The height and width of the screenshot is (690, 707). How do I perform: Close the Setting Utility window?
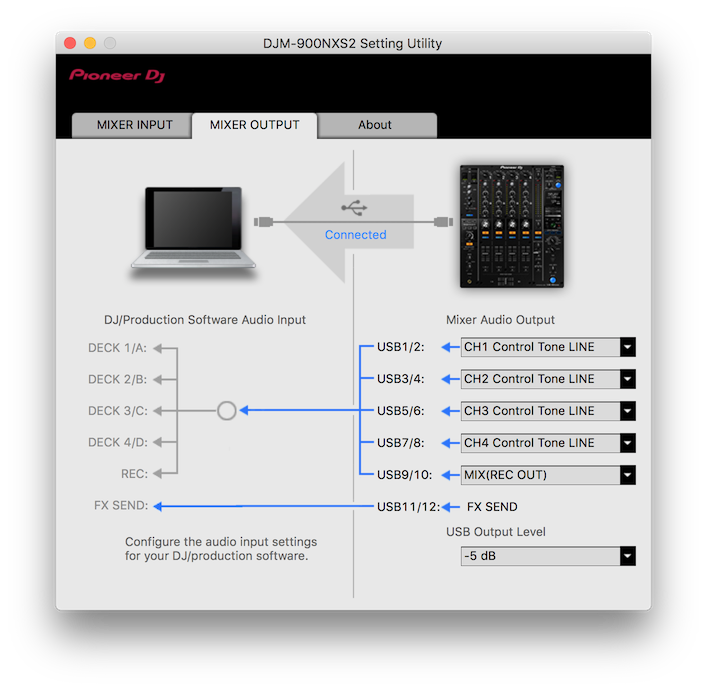70,43
